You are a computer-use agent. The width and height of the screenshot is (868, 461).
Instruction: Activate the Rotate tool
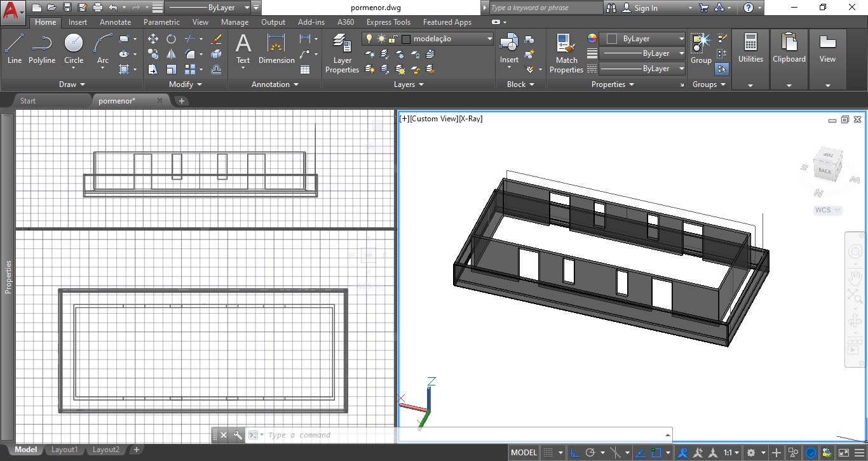coord(172,39)
